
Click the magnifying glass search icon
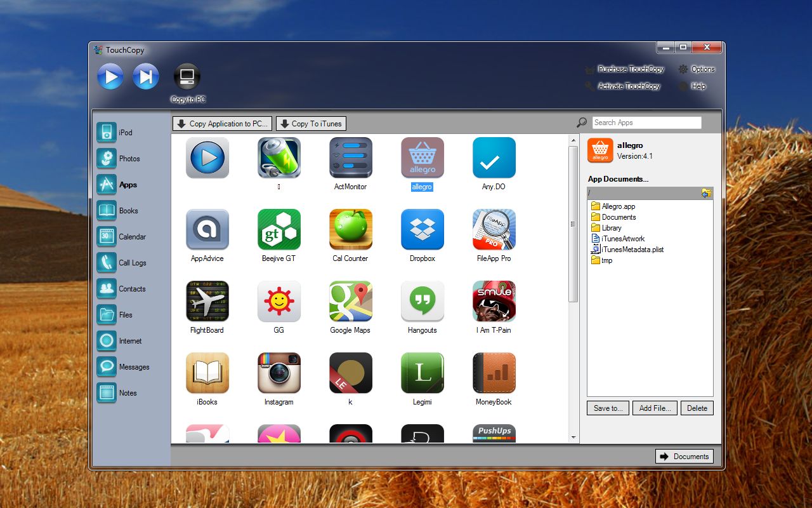582,123
